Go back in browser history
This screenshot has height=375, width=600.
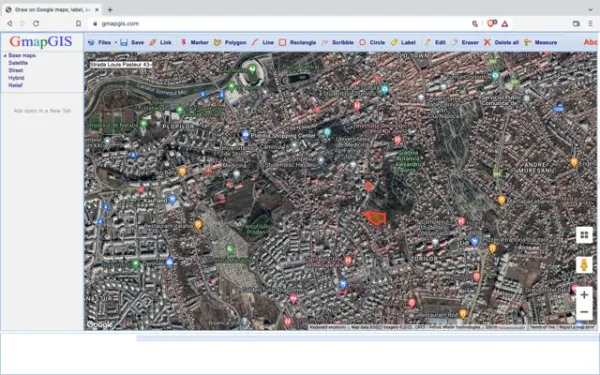tap(10, 24)
